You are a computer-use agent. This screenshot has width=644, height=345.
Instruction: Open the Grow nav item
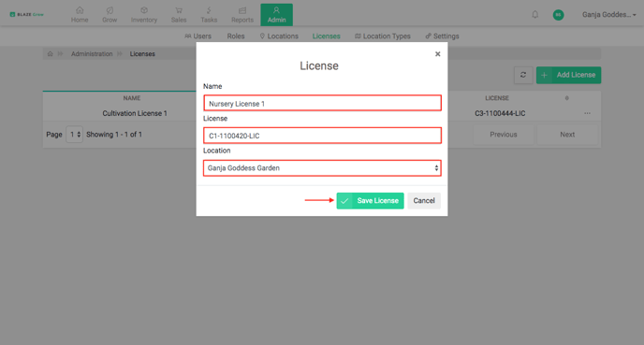(110, 15)
